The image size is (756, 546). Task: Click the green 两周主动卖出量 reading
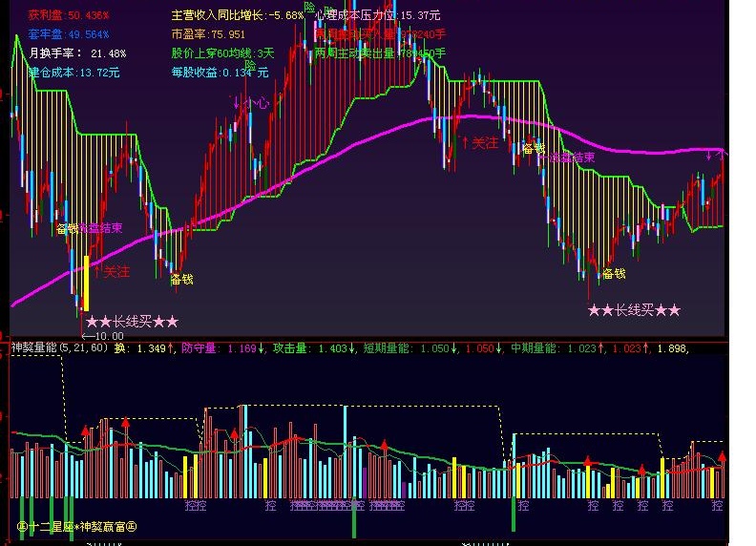pos(380,53)
